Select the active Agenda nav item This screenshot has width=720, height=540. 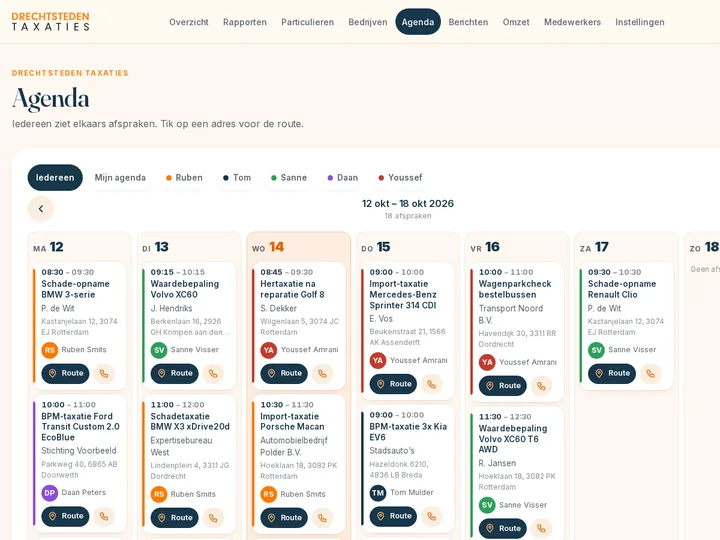pos(418,22)
